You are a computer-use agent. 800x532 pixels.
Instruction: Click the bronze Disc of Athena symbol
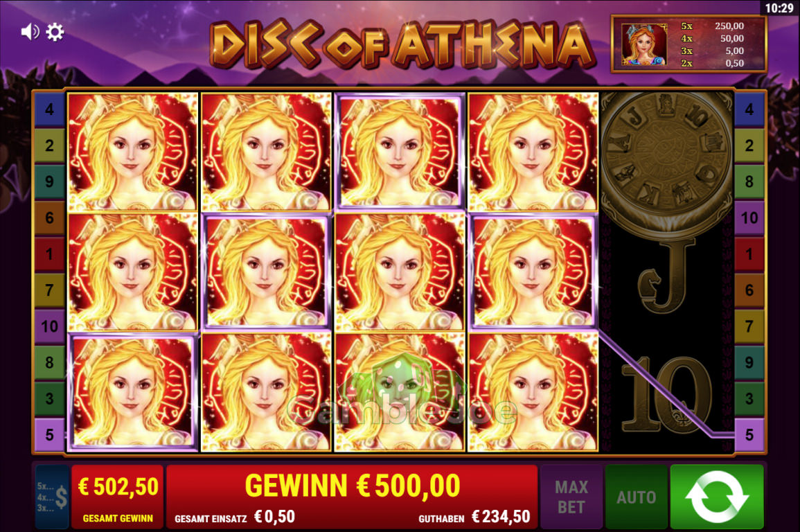(667, 159)
